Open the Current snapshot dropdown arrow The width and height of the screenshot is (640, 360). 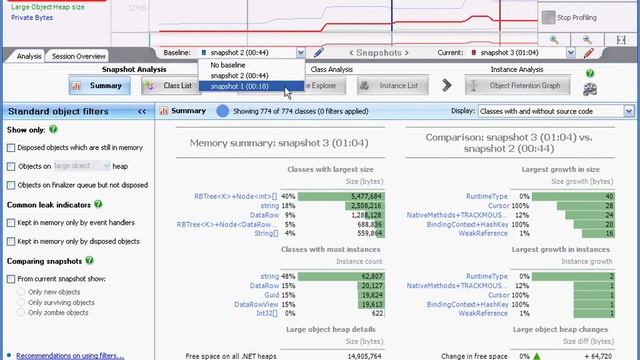(x=571, y=53)
